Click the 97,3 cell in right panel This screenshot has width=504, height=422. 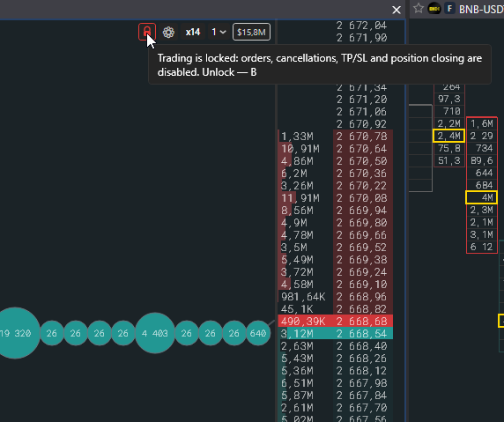tap(449, 99)
